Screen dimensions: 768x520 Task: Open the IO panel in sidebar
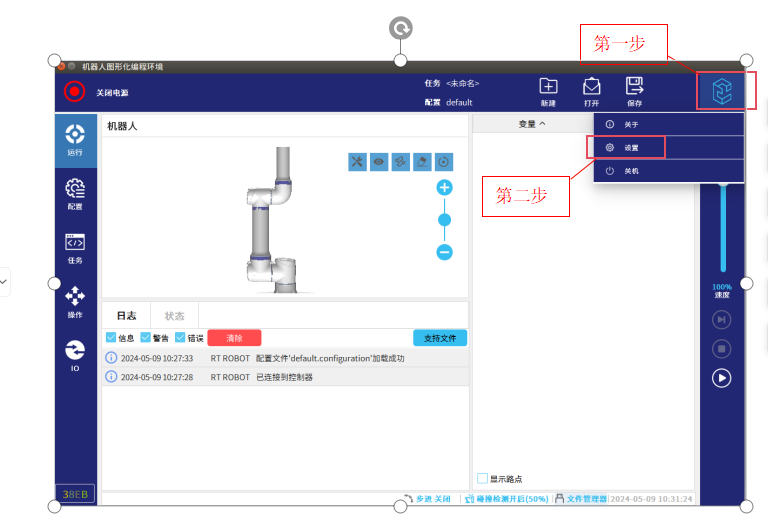pyautogui.click(x=75, y=354)
